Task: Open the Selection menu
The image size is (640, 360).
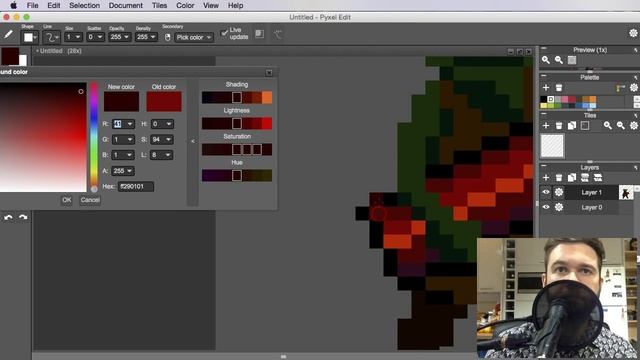Action: pos(84,5)
